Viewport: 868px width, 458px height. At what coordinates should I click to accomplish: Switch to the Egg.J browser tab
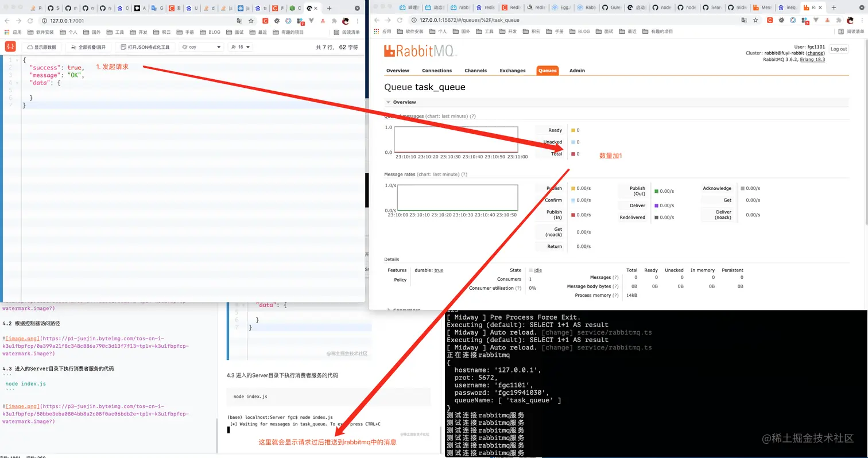pyautogui.click(x=562, y=8)
